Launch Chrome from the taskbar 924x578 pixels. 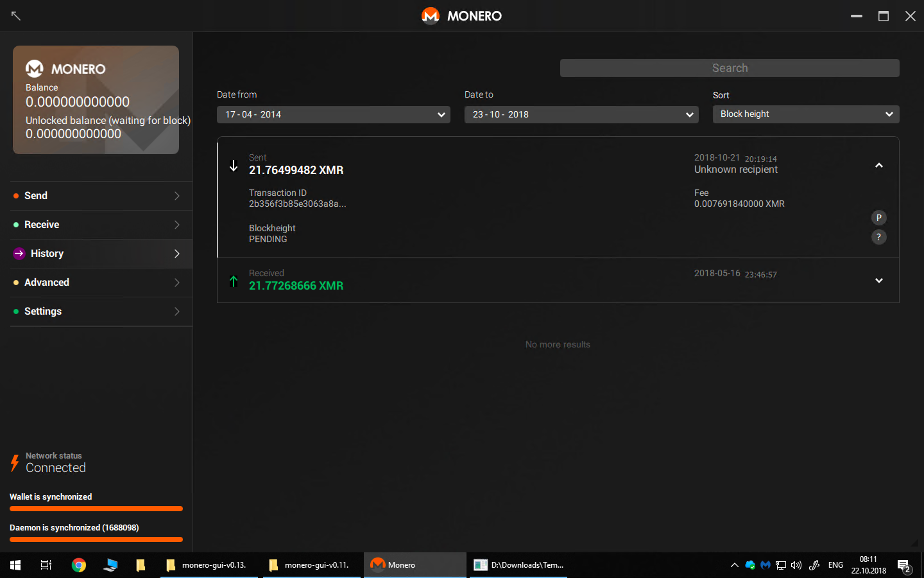(x=79, y=565)
